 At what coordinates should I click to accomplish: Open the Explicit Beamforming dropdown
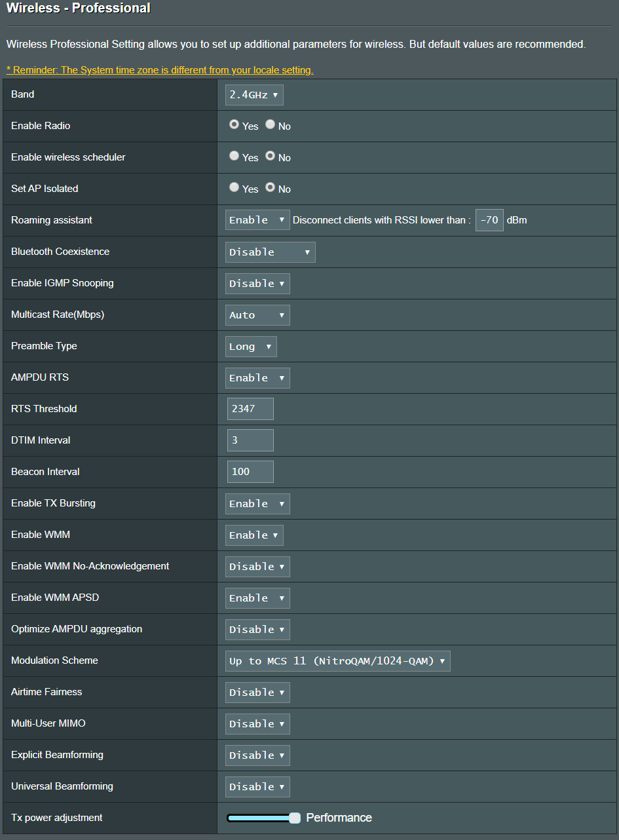257,755
